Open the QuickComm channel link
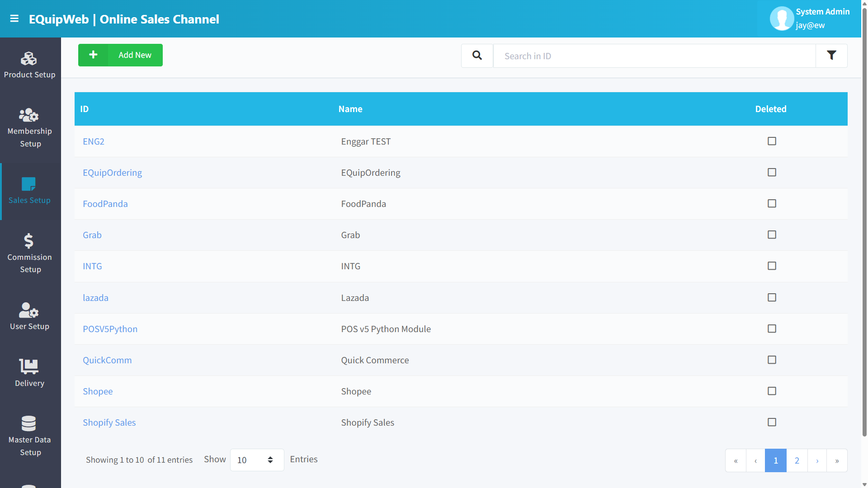The width and height of the screenshot is (868, 488). tap(107, 360)
